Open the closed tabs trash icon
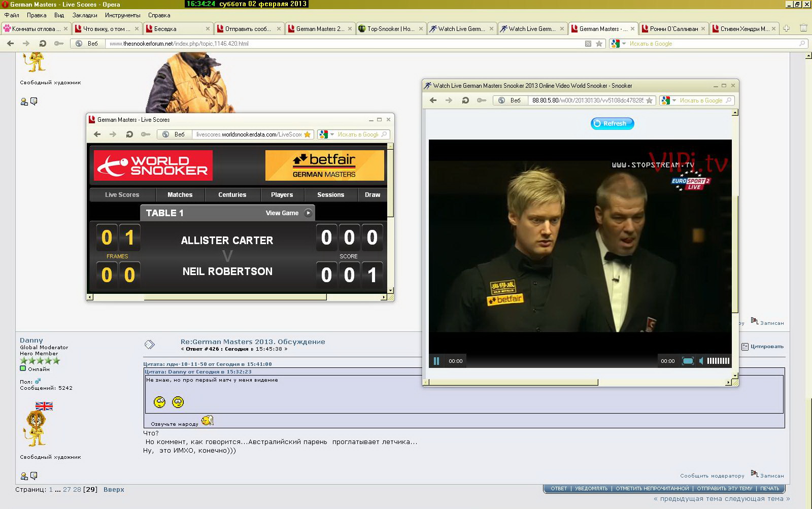The image size is (812, 509). click(x=803, y=28)
